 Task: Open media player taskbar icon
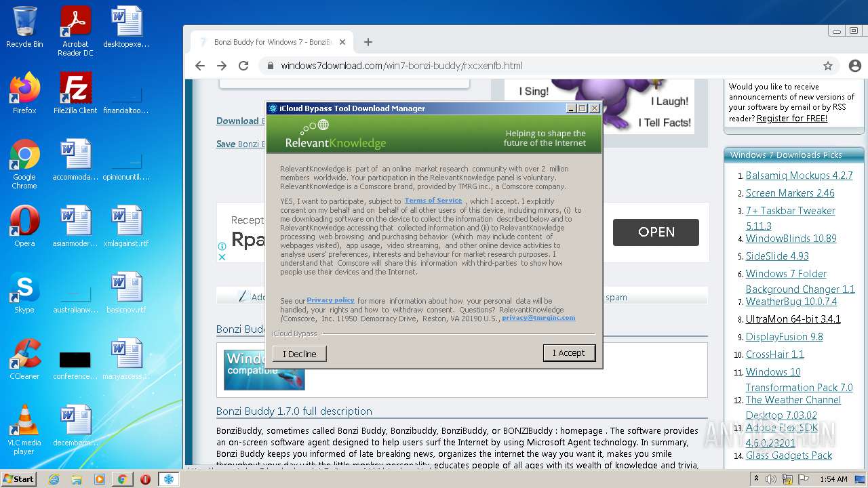[100, 479]
